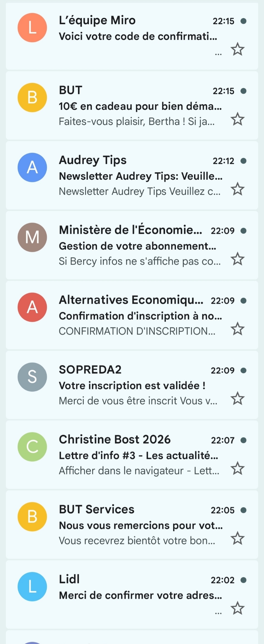Tap the yellow B avatar of BUT
The image size is (264, 644).
coord(32,98)
